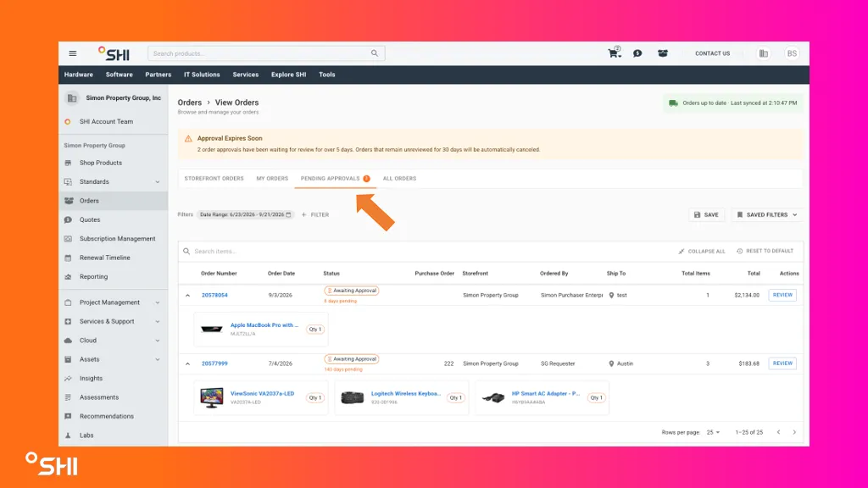The width and height of the screenshot is (868, 488).
Task: Open the Partners menu
Action: [158, 75]
